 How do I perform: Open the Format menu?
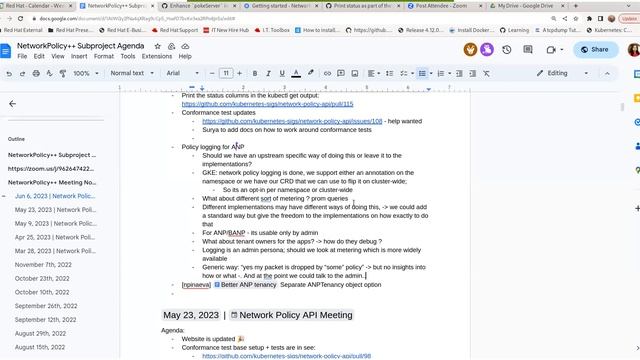click(104, 56)
